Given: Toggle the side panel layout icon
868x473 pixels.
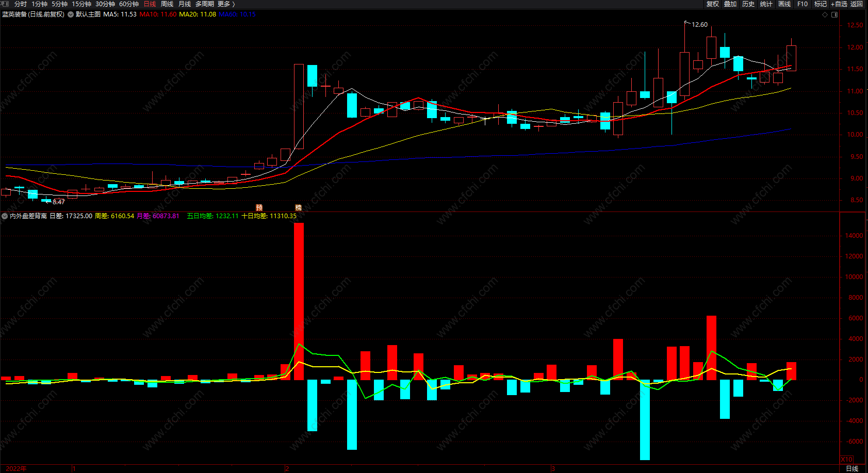Looking at the screenshot, I should pos(834,15).
